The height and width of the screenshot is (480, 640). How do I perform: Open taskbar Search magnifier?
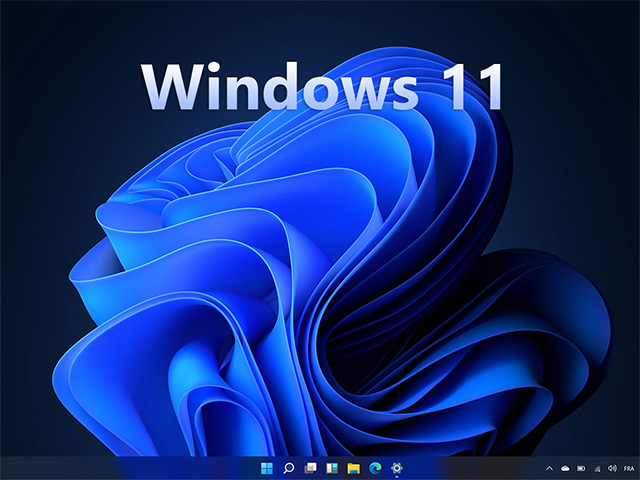[x=289, y=468]
